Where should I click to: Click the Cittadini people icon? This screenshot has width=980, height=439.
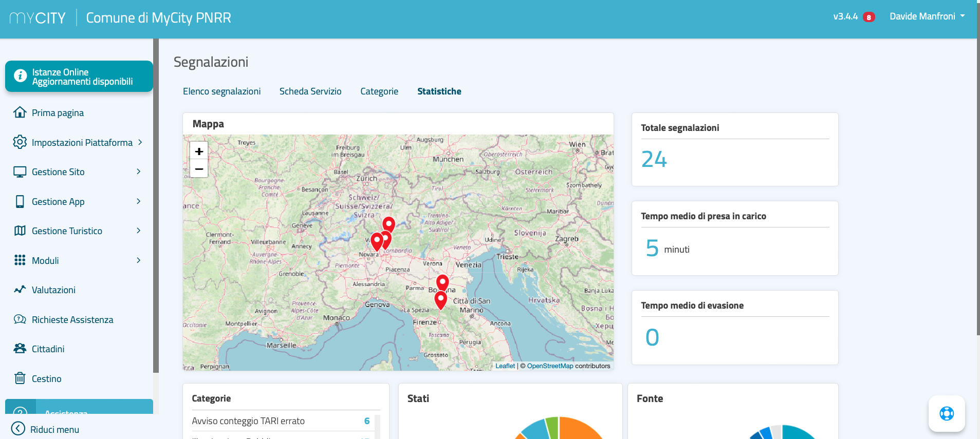pyautogui.click(x=20, y=349)
